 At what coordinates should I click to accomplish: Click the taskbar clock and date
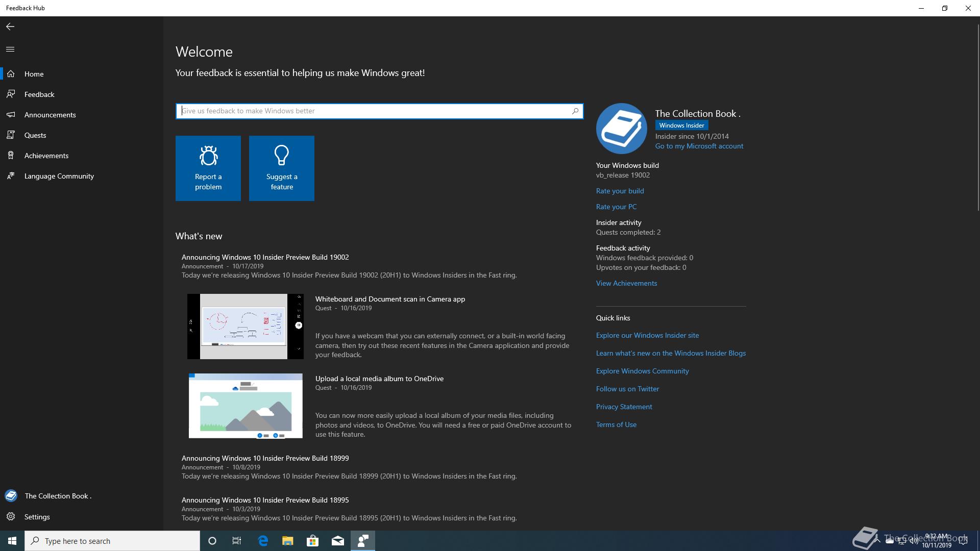point(936,541)
